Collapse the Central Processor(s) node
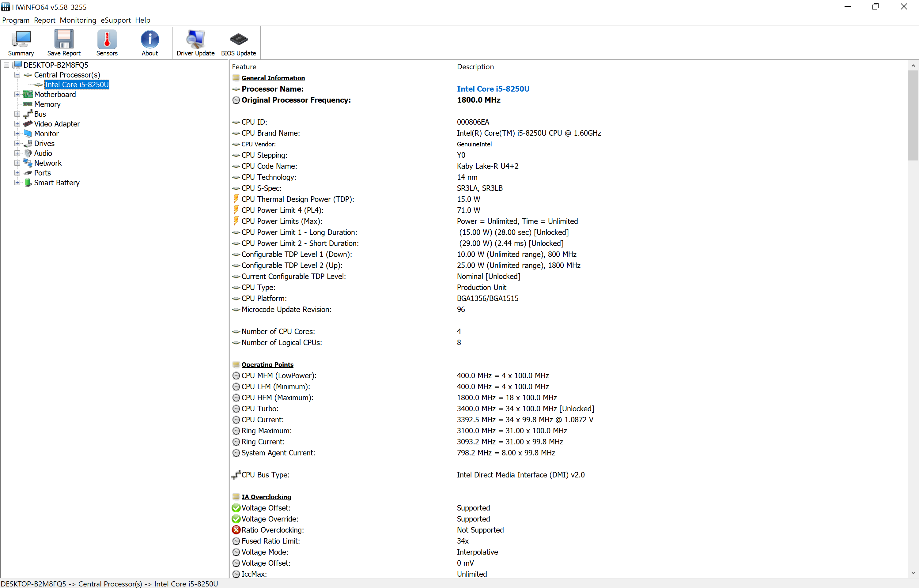The height and width of the screenshot is (588, 919). [x=17, y=75]
